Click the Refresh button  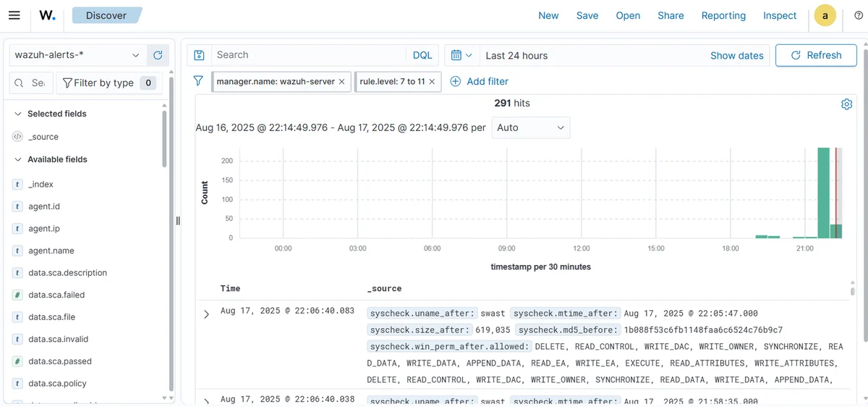(816, 55)
